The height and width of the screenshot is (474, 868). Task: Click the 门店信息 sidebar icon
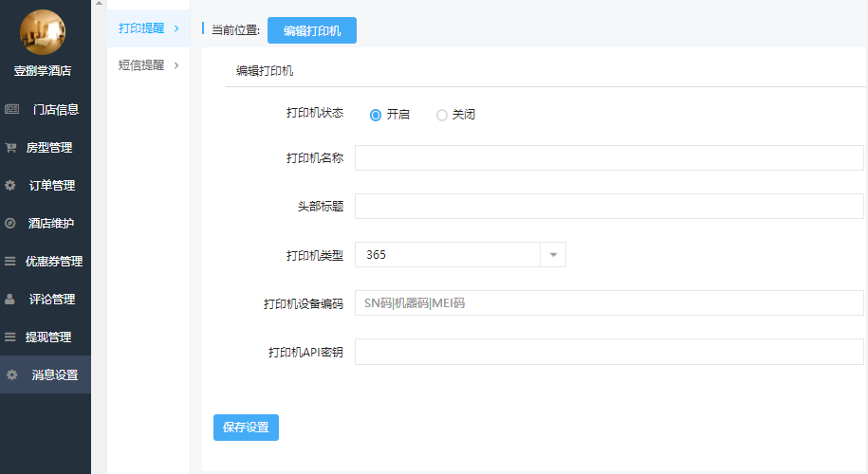coord(11,110)
